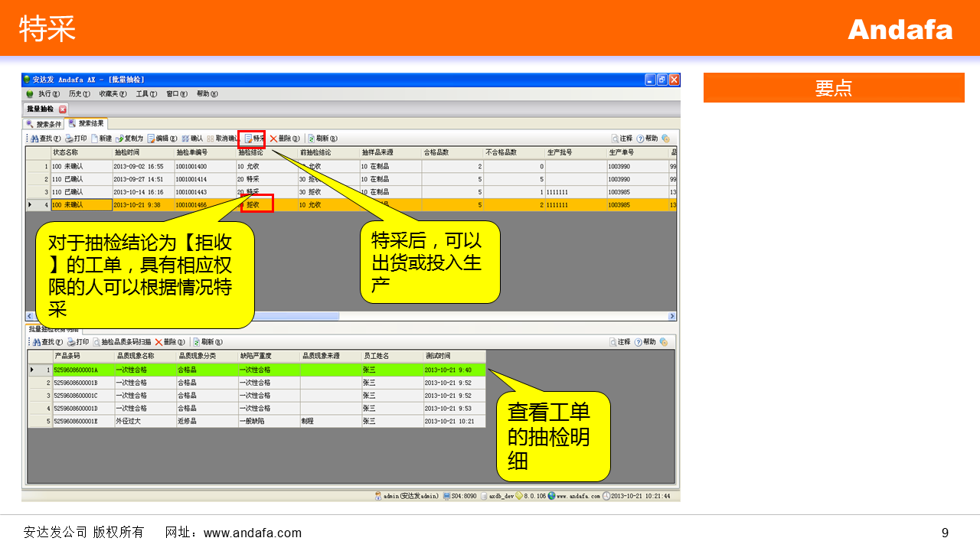Switch to the 搜索条件 tab

(x=44, y=124)
